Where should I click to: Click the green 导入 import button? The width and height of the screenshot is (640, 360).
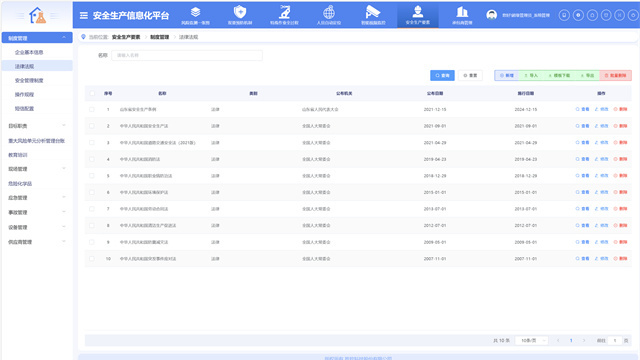[x=531, y=76]
